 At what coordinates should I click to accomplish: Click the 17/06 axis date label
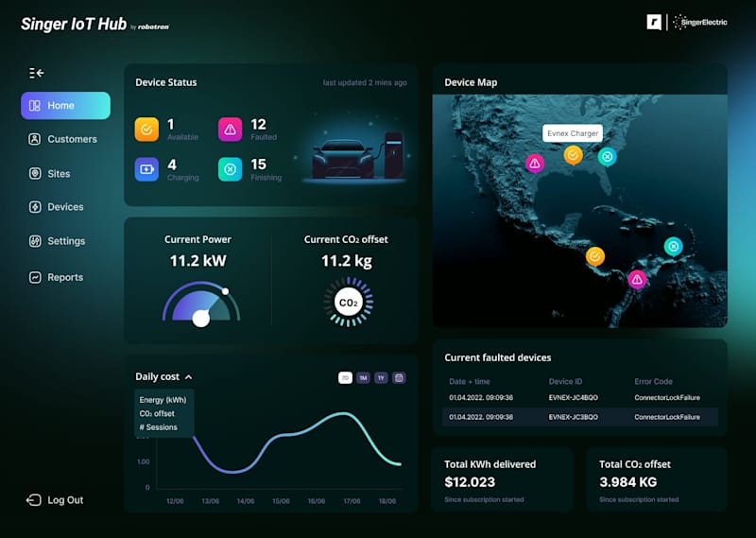(x=352, y=501)
